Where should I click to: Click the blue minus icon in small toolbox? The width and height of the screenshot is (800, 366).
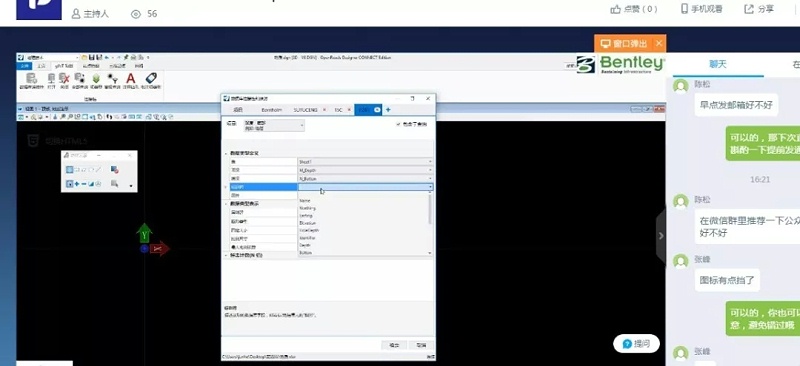pos(84,184)
